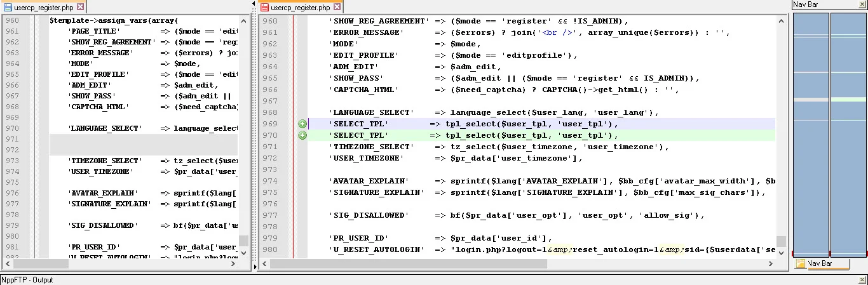Click right pane scroll up arrow
868x285 pixels.
[781, 20]
